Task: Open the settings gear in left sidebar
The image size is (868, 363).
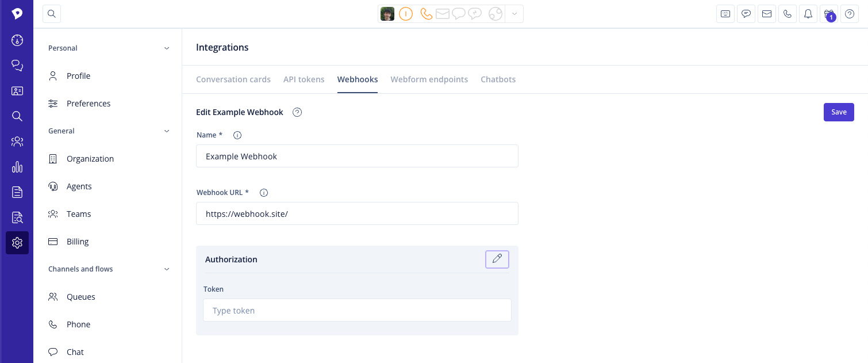Action: (17, 243)
